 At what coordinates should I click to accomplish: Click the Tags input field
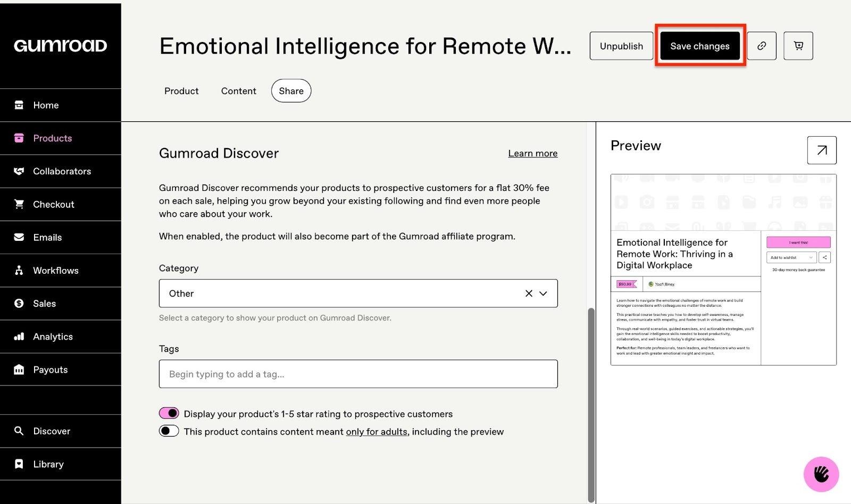tap(358, 374)
